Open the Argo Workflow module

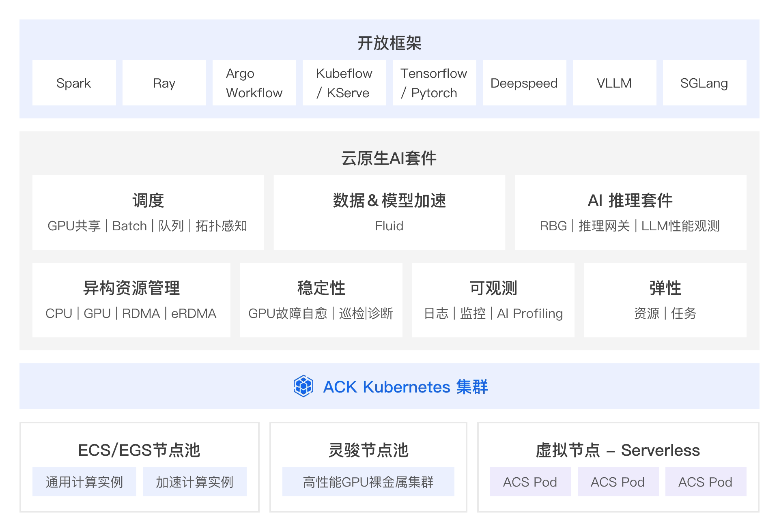pyautogui.click(x=254, y=83)
